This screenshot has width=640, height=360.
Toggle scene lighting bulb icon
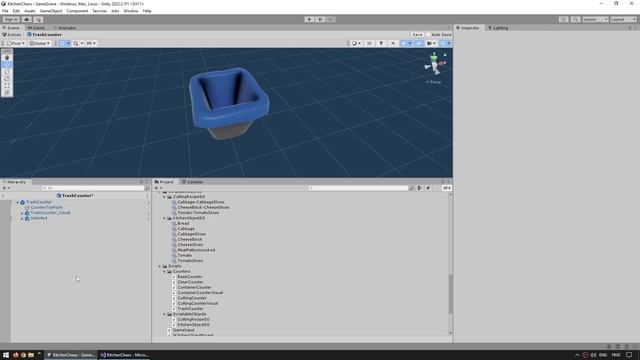(x=381, y=43)
